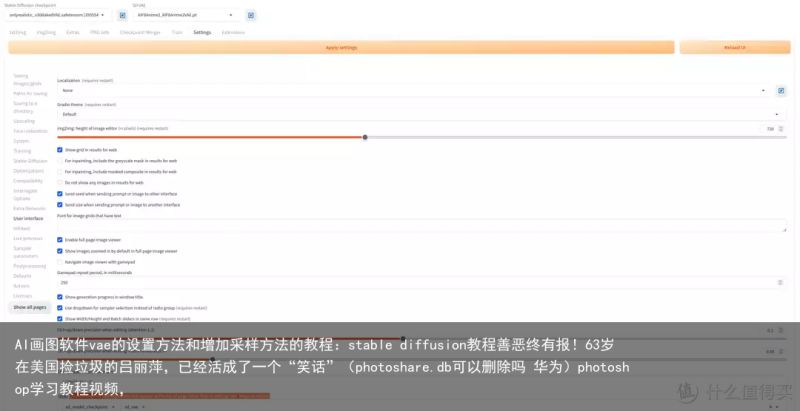Open the PNG Info tab
800x411 pixels.
[x=99, y=32]
